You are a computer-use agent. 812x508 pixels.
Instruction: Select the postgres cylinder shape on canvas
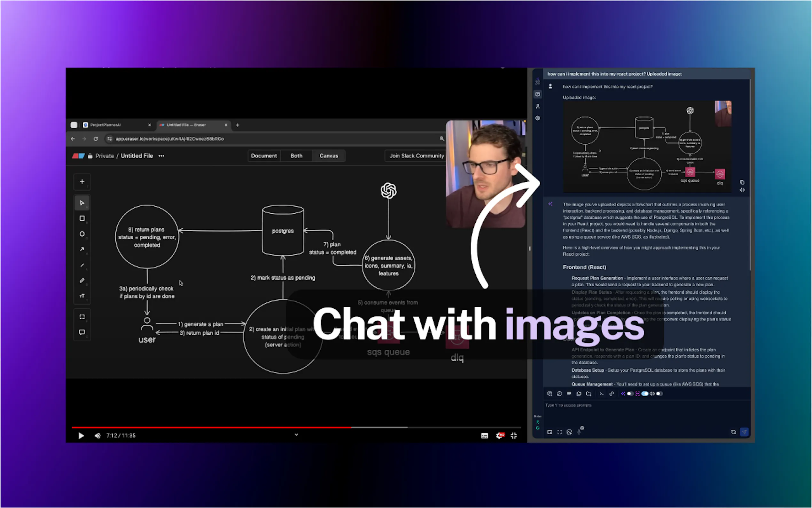coord(283,230)
